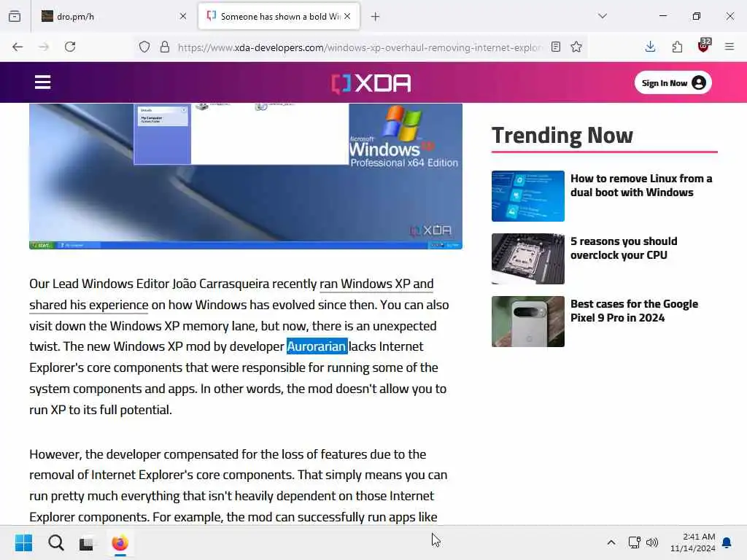Open clock showing 2:41 AM
This screenshot has height=560, width=747.
pos(693,542)
